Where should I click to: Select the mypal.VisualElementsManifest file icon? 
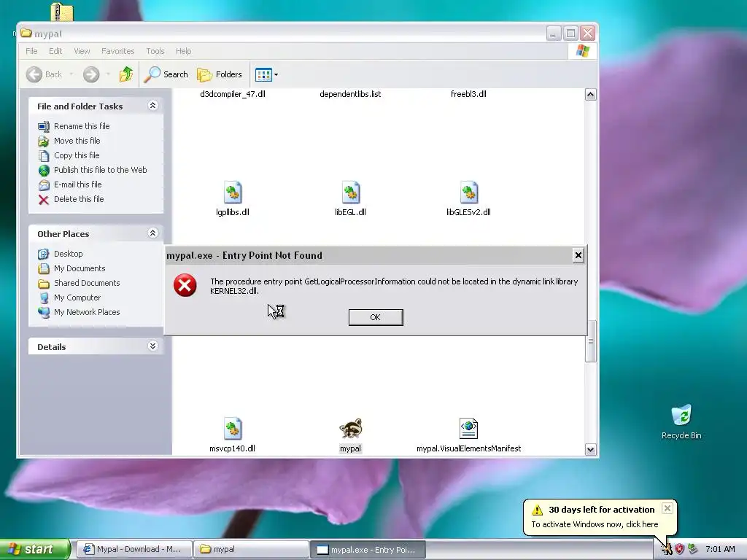(469, 429)
